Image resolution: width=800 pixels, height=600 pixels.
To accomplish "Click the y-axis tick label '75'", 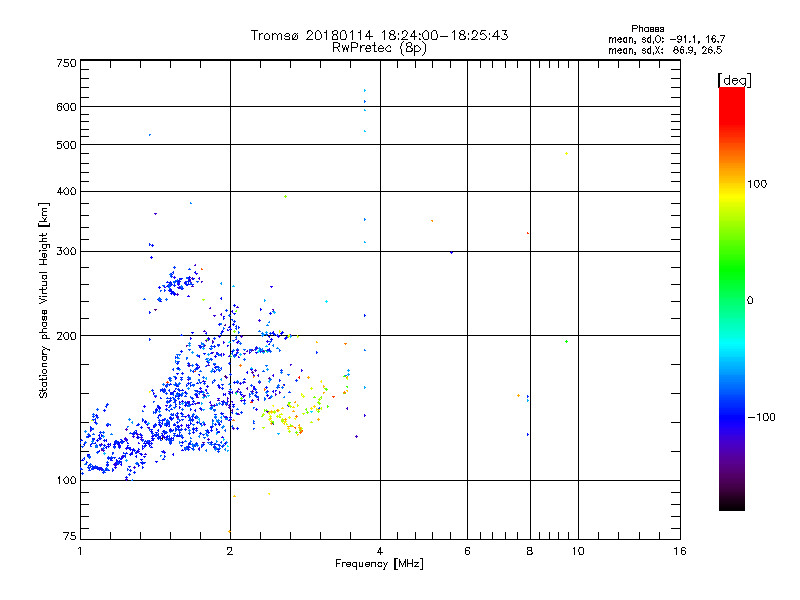I will (70, 536).
